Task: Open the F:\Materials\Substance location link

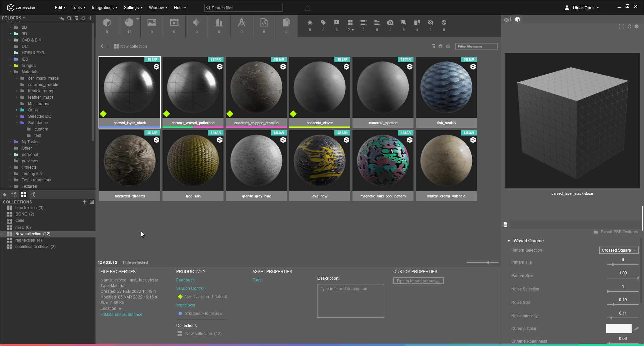Action: pyautogui.click(x=121, y=315)
